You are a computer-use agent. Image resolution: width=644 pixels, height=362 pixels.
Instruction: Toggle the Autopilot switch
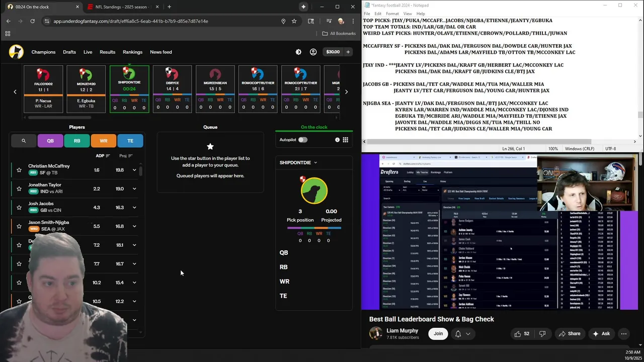[302, 140]
